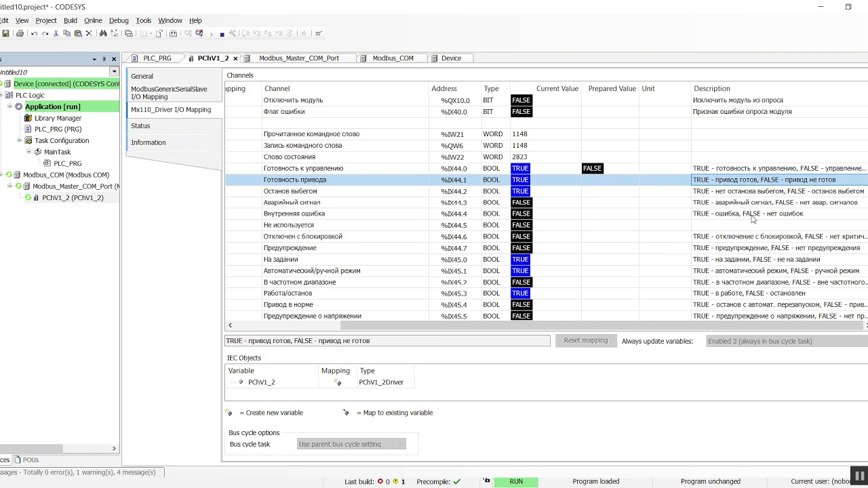Switch to the Modbus_COM editor tab
This screenshot has width=868, height=488.
point(393,58)
